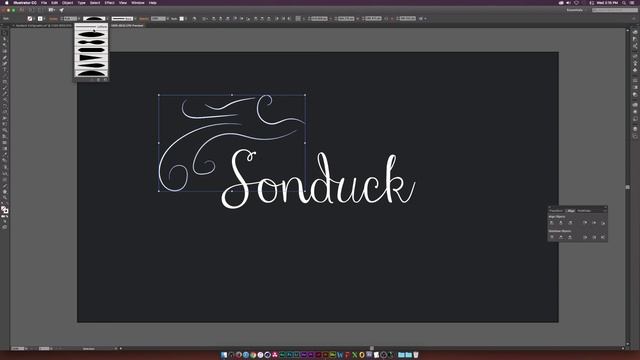Viewport: 640px width, 360px height.
Task: Switch to the Pathfinder tab
Action: pos(584,211)
